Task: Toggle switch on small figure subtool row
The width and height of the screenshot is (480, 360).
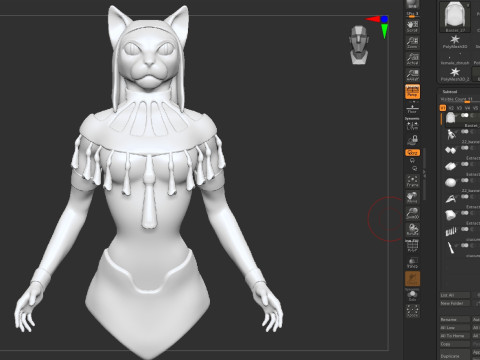Action: click(x=465, y=132)
